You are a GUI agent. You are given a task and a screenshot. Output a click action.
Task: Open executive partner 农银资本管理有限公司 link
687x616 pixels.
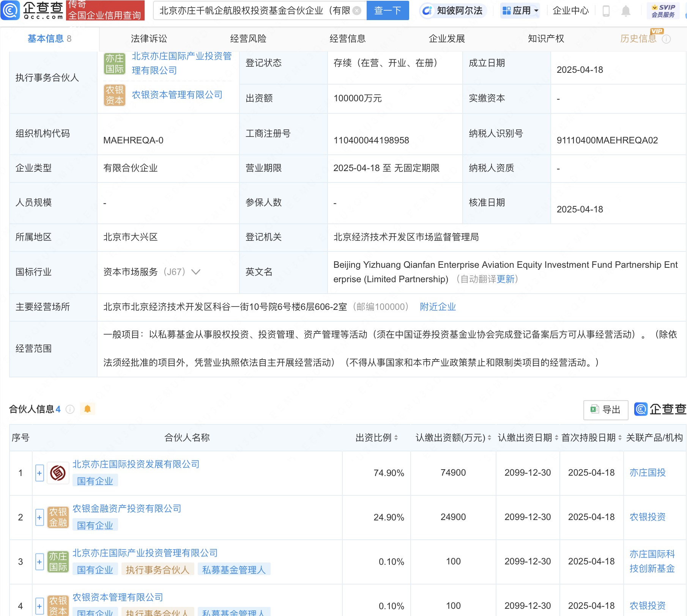click(x=177, y=95)
